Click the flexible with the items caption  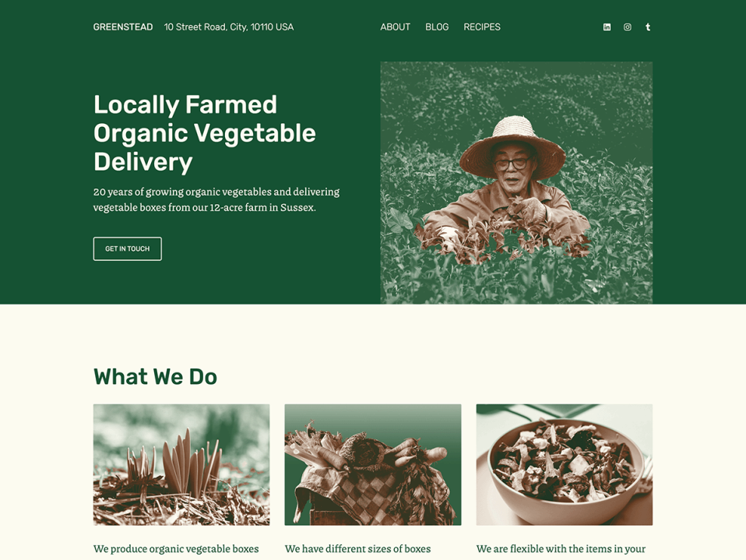(561, 549)
